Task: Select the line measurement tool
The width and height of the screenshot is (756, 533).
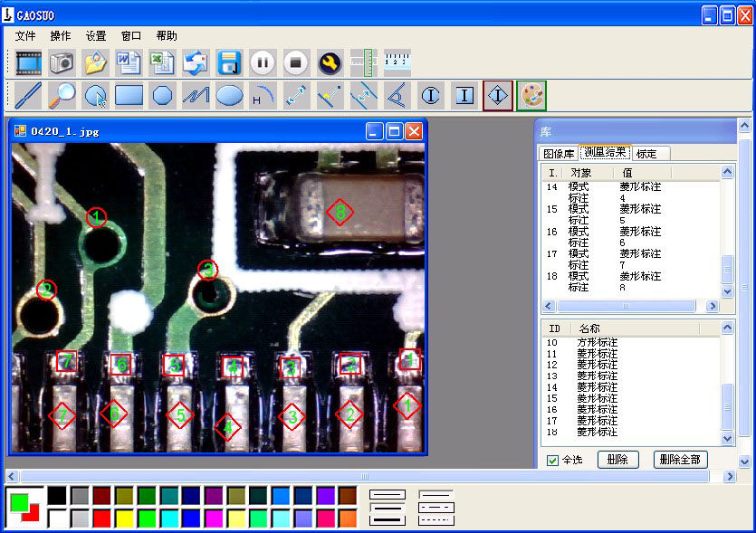Action: click(x=28, y=95)
